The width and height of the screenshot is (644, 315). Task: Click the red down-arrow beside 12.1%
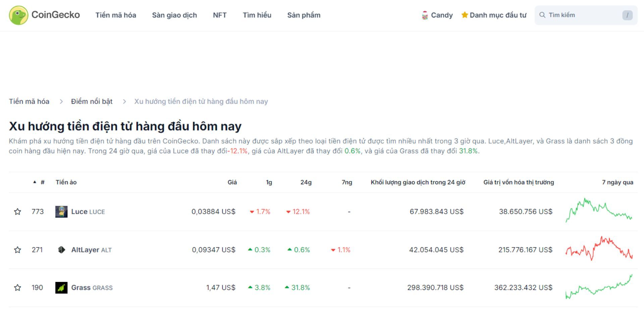pos(288,211)
